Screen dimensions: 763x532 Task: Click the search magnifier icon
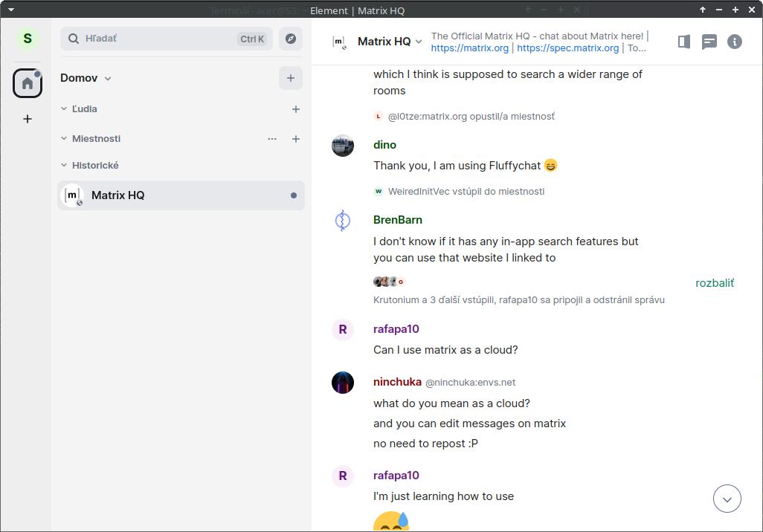74,39
